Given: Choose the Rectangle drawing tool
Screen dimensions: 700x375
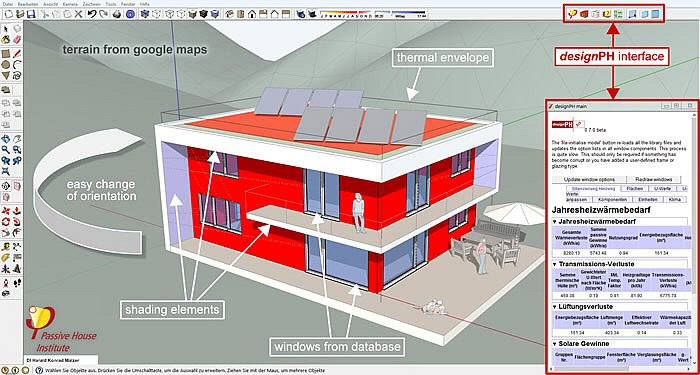Looking at the screenshot, I should tap(6, 54).
